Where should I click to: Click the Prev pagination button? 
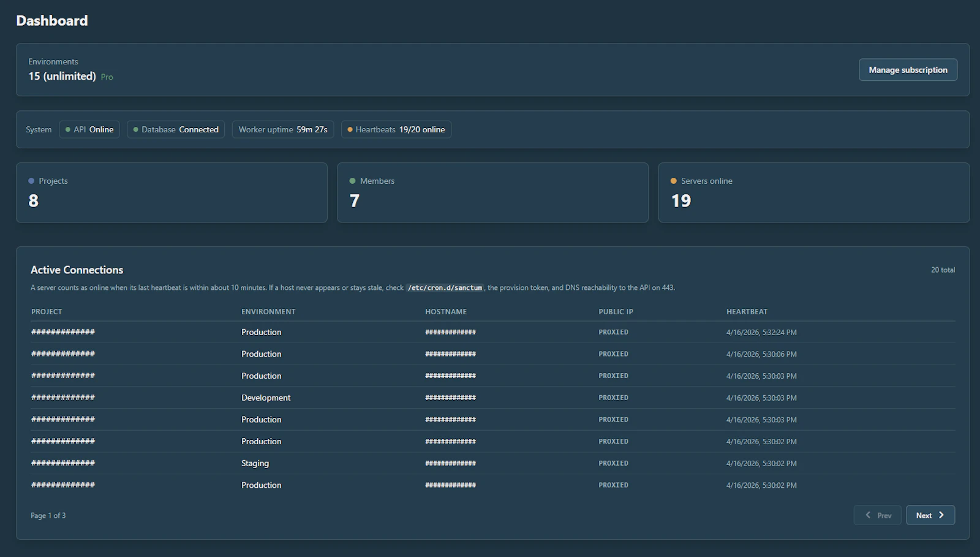[877, 515]
